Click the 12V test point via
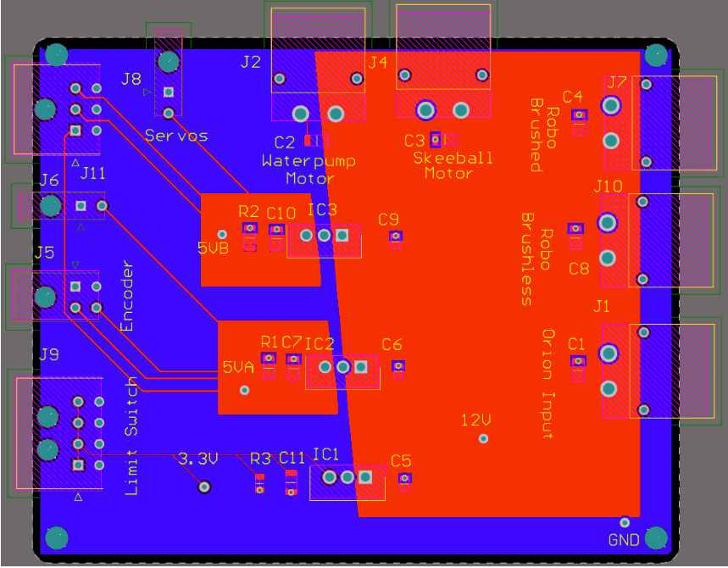 (x=484, y=437)
